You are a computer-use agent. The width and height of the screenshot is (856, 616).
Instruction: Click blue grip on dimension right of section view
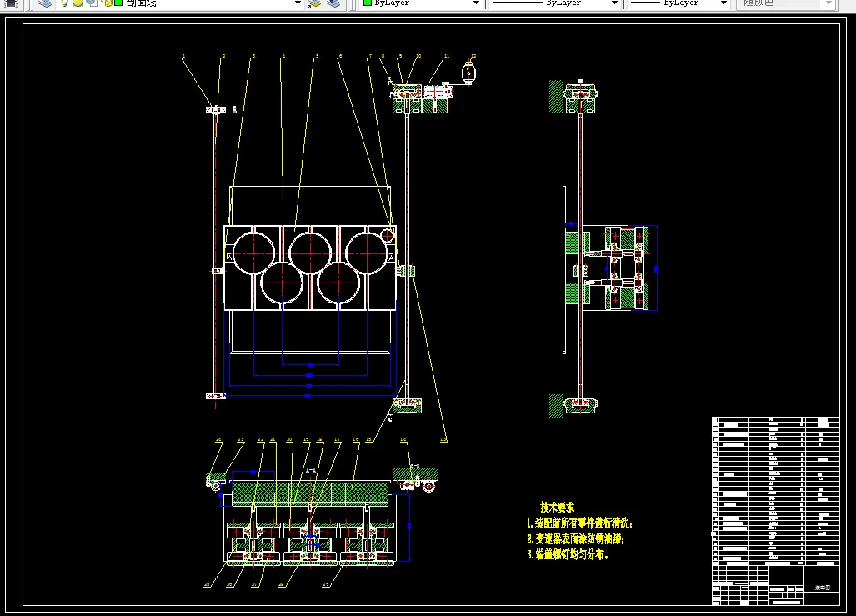pyautogui.click(x=409, y=527)
